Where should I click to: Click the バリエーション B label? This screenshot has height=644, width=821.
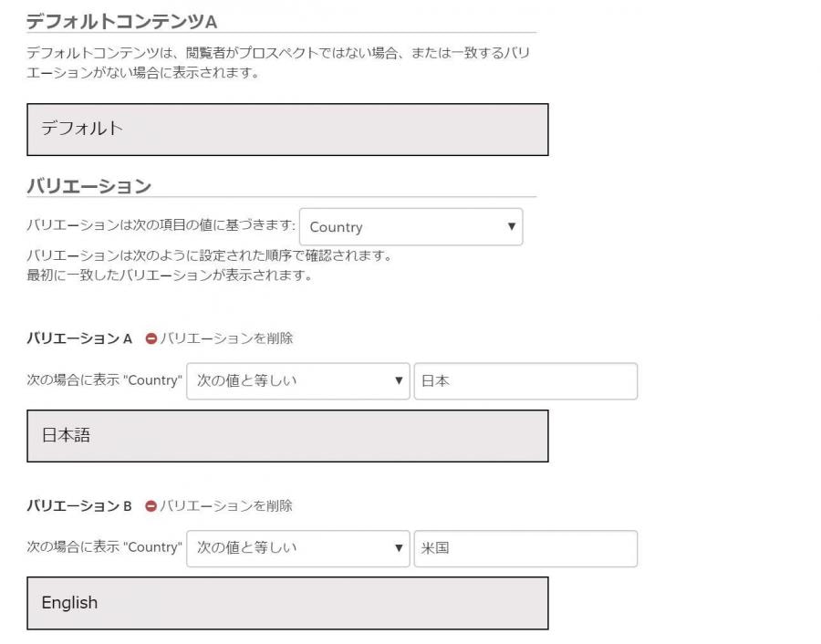click(79, 506)
